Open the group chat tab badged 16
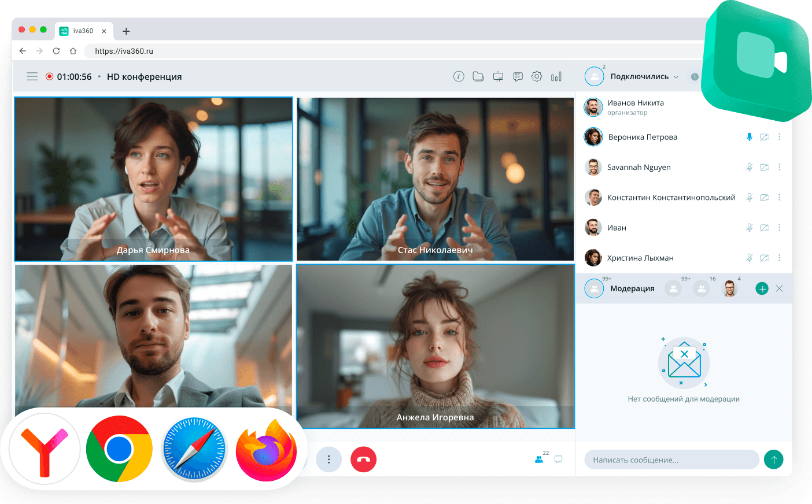 pos(702,288)
